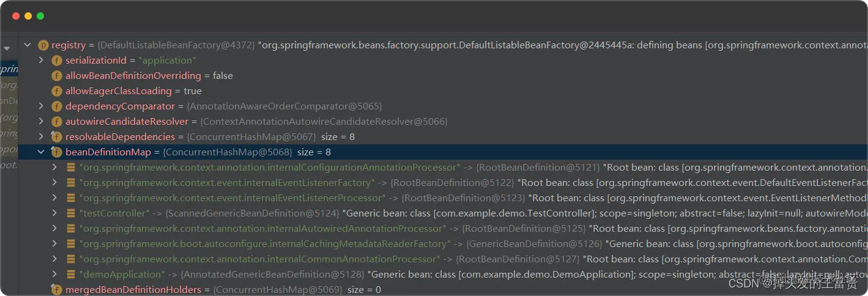Click the internalEventListenerFactory entry icon
The width and height of the screenshot is (868, 296).
[x=71, y=183]
